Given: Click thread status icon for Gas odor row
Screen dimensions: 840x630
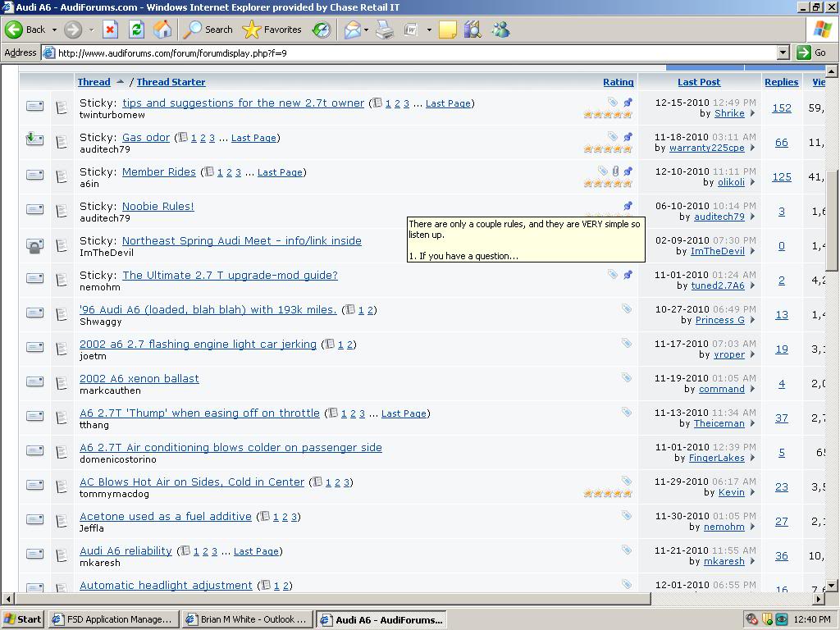Looking at the screenshot, I should (x=34, y=139).
